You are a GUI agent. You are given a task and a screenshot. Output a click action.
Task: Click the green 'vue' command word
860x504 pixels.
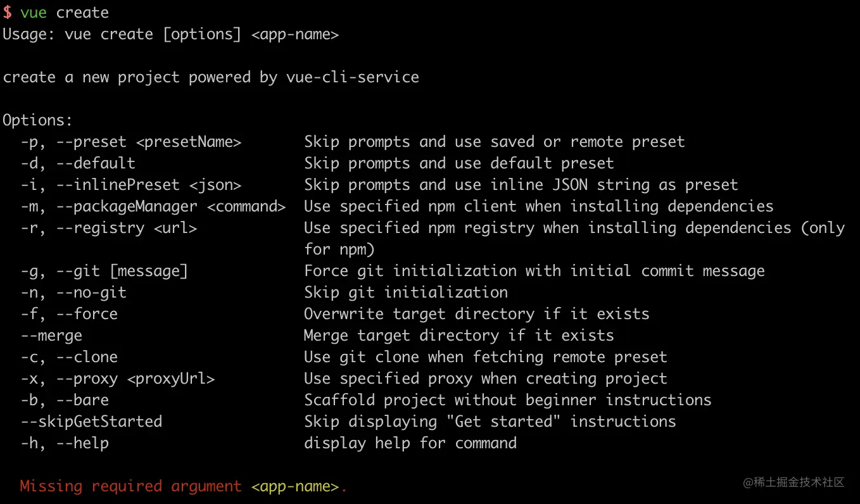(34, 13)
